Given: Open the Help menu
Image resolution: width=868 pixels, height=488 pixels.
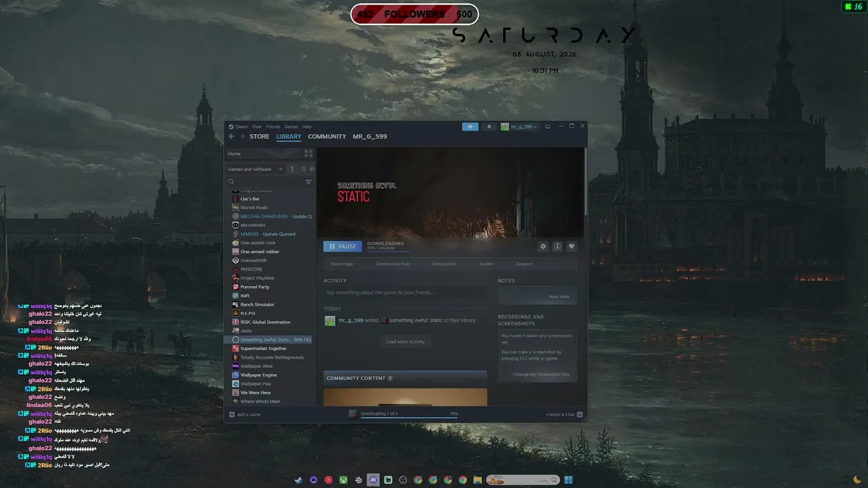Looking at the screenshot, I should pos(307,127).
